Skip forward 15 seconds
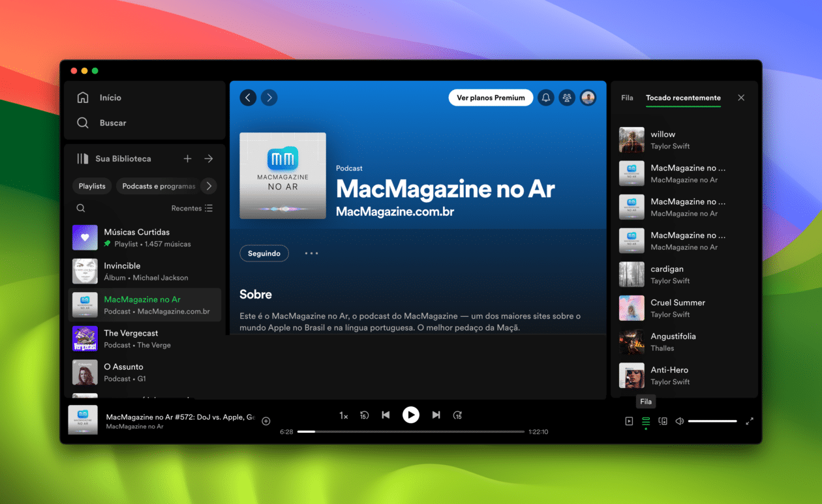Viewport: 822px width, 504px height. click(x=457, y=415)
